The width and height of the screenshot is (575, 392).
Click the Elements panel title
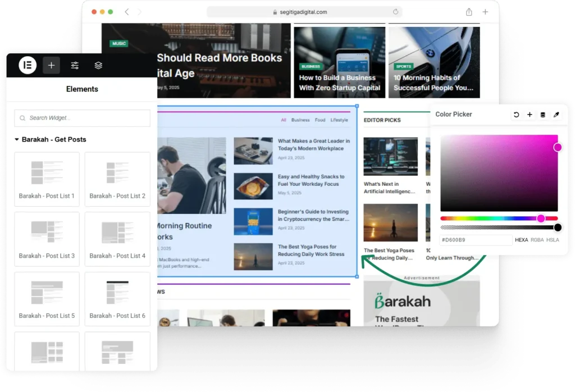click(82, 89)
